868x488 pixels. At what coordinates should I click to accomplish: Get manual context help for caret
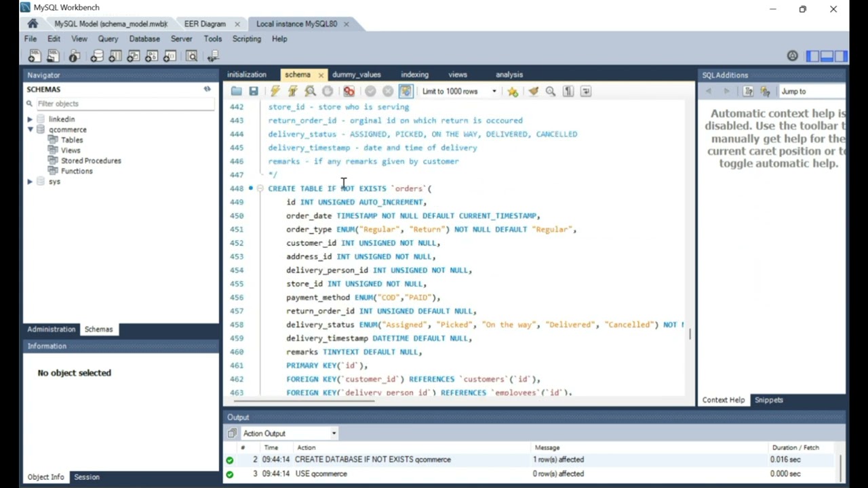[748, 91]
